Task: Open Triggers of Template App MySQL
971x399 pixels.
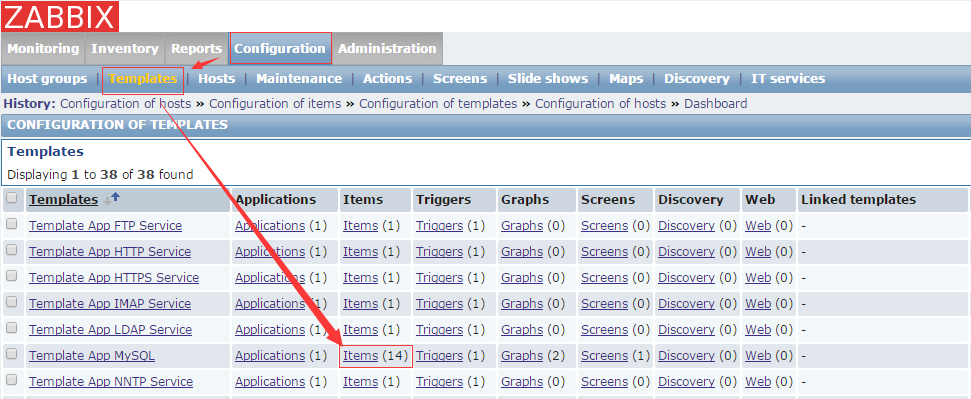Action: click(x=439, y=356)
